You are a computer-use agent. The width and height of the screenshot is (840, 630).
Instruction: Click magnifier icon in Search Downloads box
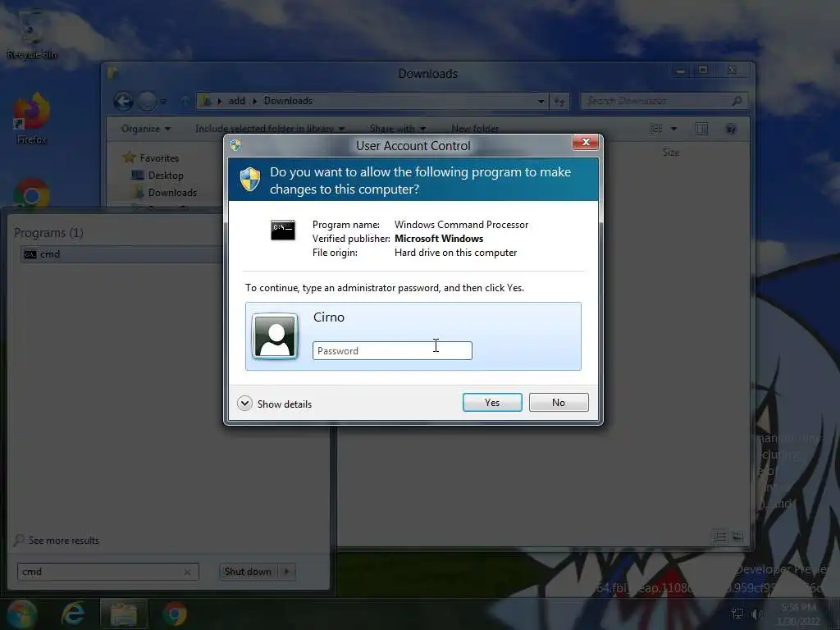pyautogui.click(x=737, y=101)
